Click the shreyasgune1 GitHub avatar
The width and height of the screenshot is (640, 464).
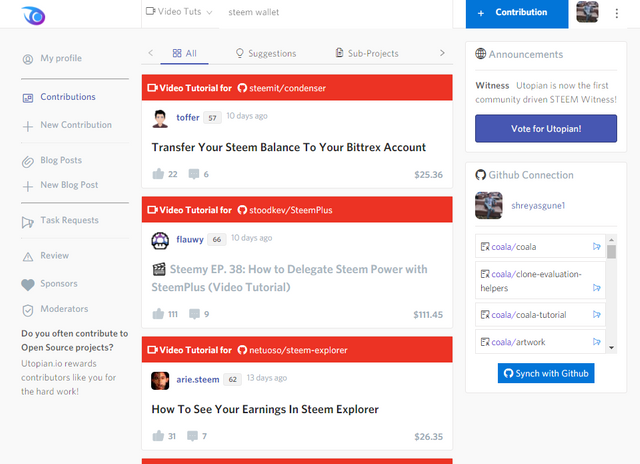[489, 205]
